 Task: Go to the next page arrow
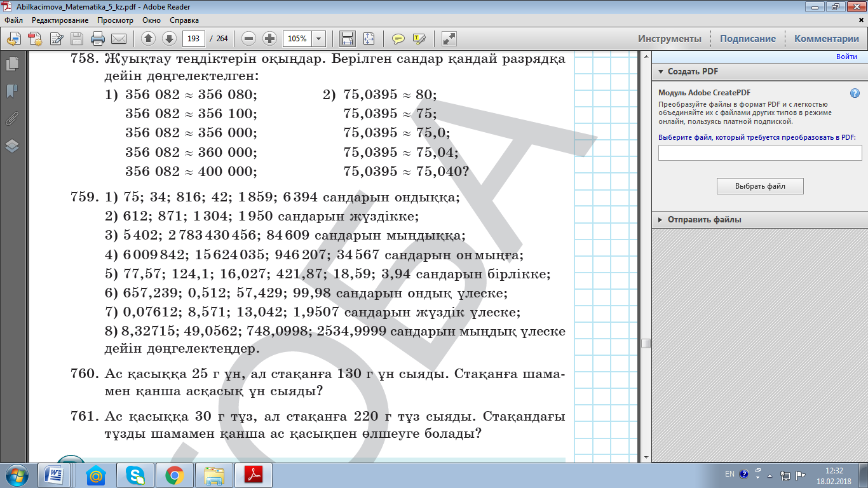coord(169,39)
